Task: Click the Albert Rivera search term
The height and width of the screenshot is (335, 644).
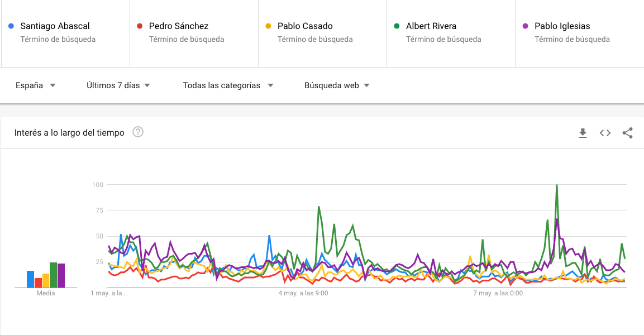Action: (431, 26)
